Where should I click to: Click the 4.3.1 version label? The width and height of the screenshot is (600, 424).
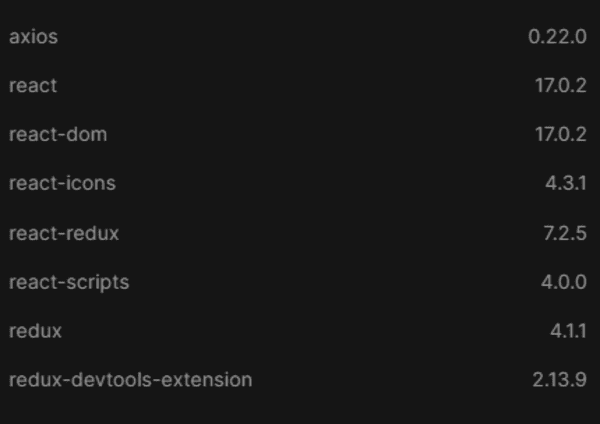566,183
